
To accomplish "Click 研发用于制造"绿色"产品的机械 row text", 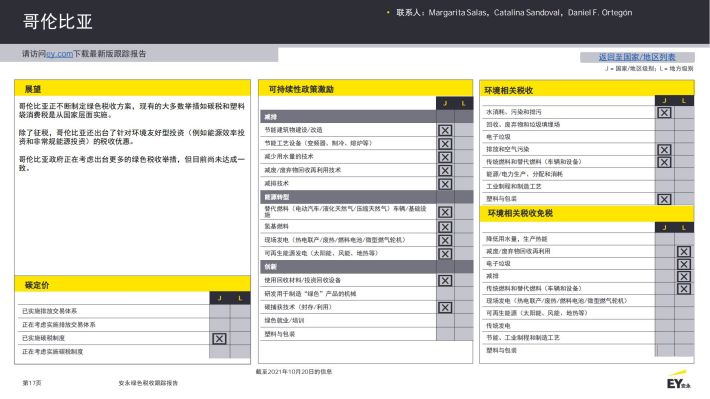I will click(310, 294).
